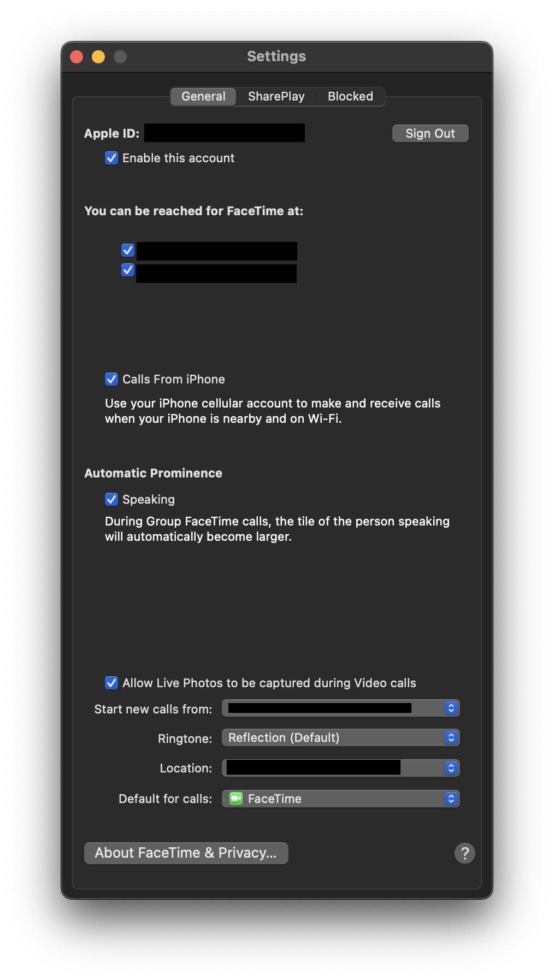This screenshot has height=980, width=554.
Task: Uncheck the second FaceTime reachable address
Action: pyautogui.click(x=127, y=270)
